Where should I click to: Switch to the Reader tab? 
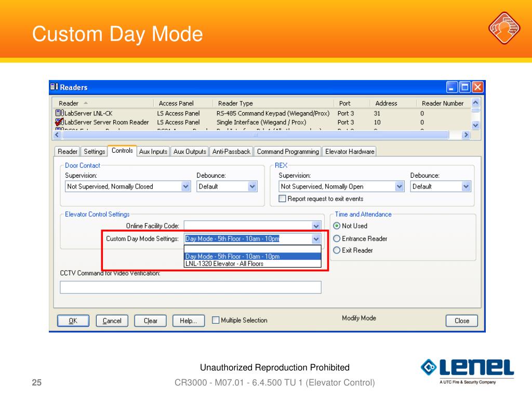(67, 151)
